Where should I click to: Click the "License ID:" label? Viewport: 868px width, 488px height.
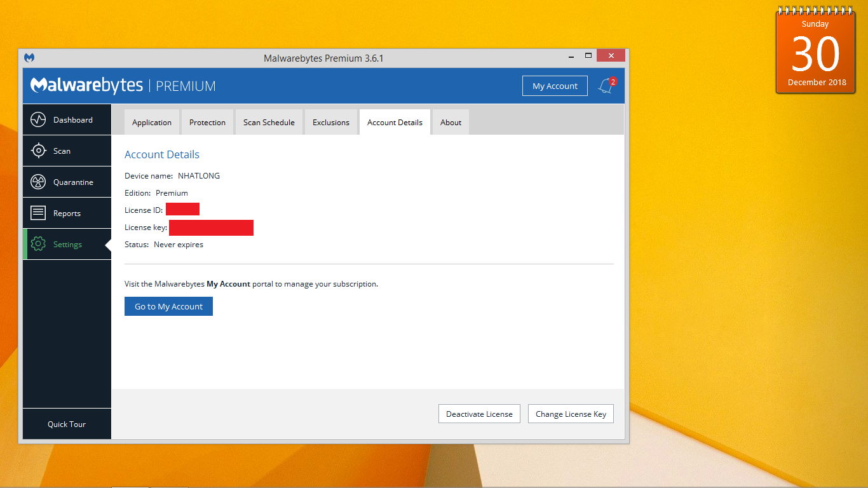(x=144, y=210)
